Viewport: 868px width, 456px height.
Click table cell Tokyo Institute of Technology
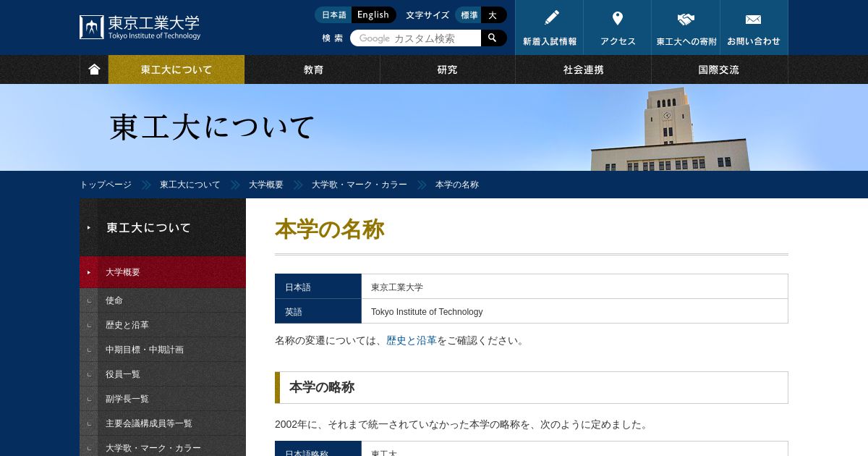tap(574, 311)
